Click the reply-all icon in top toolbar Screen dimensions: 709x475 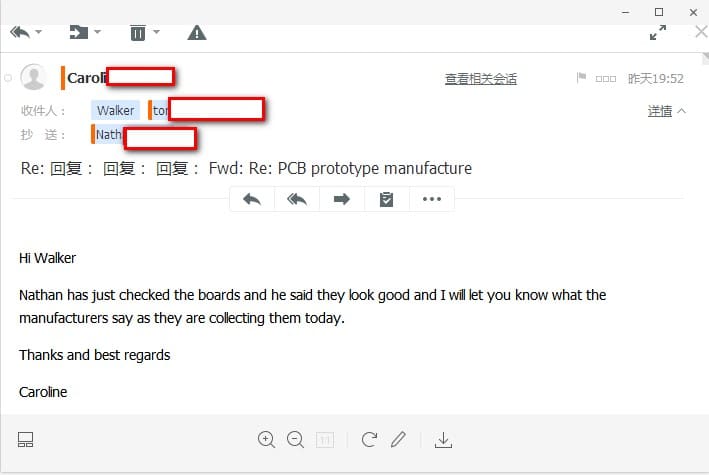pos(20,33)
